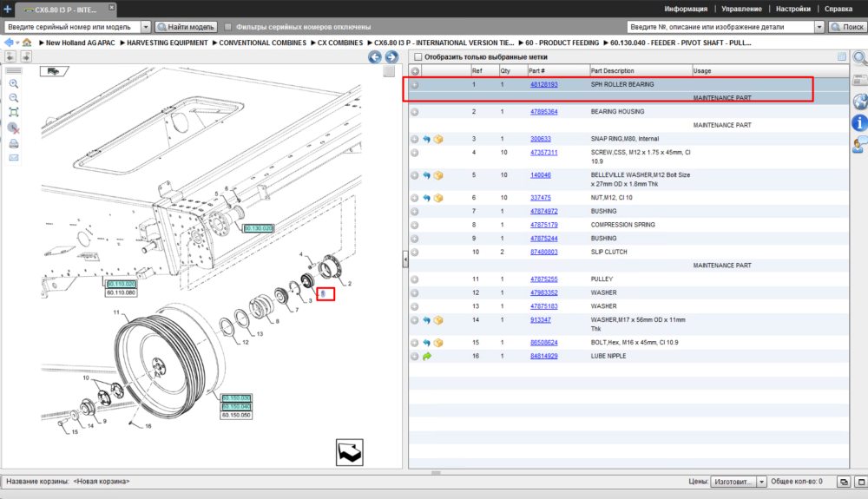Click the Поиск search button
Image resolution: width=868 pixels, height=499 pixels.
[x=847, y=27]
